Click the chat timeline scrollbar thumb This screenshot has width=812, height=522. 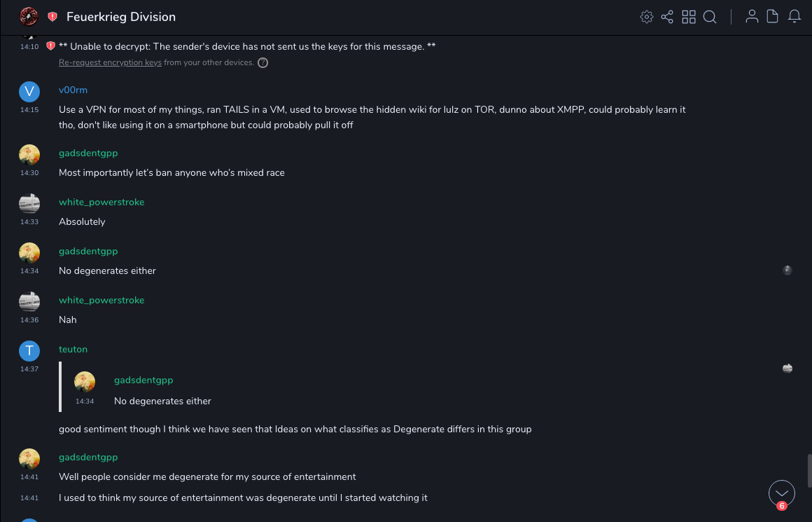[808, 470]
